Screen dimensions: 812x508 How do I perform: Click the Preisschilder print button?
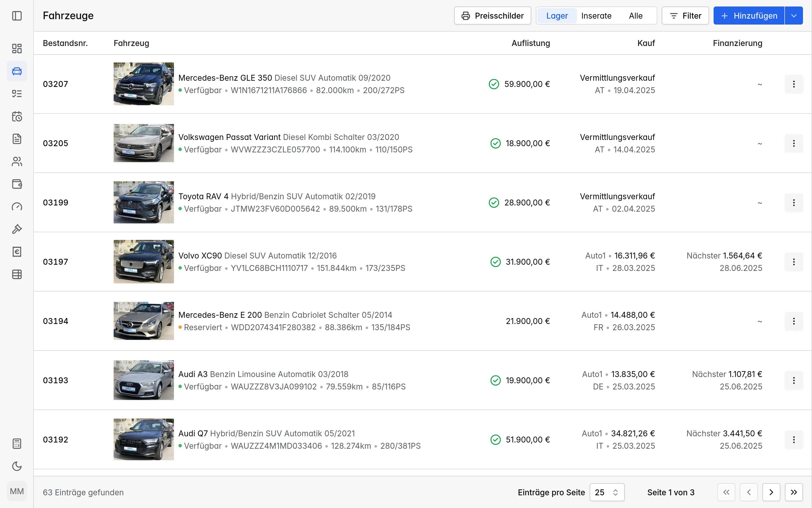coord(493,16)
